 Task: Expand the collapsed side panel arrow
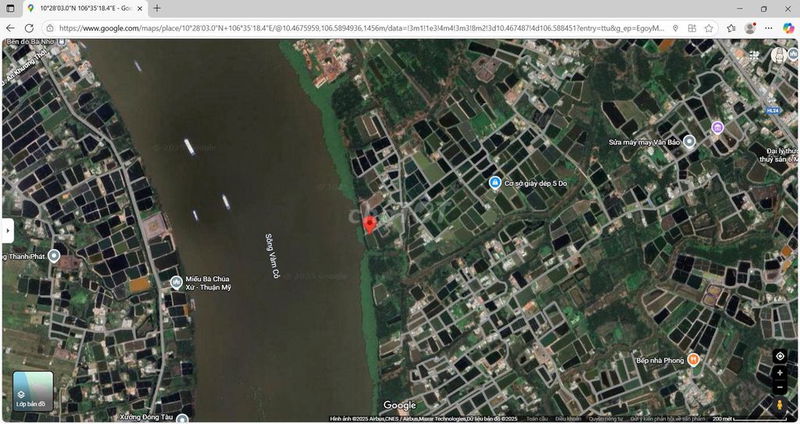[7, 231]
